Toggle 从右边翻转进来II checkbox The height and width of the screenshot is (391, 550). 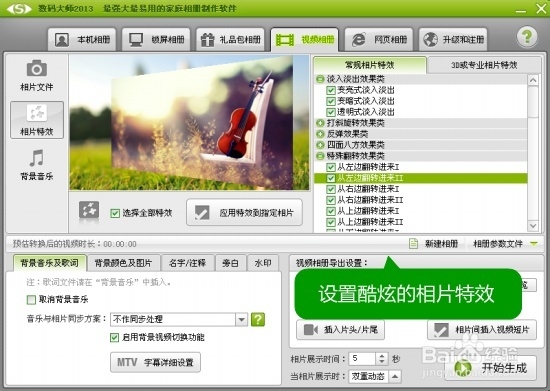click(x=330, y=200)
